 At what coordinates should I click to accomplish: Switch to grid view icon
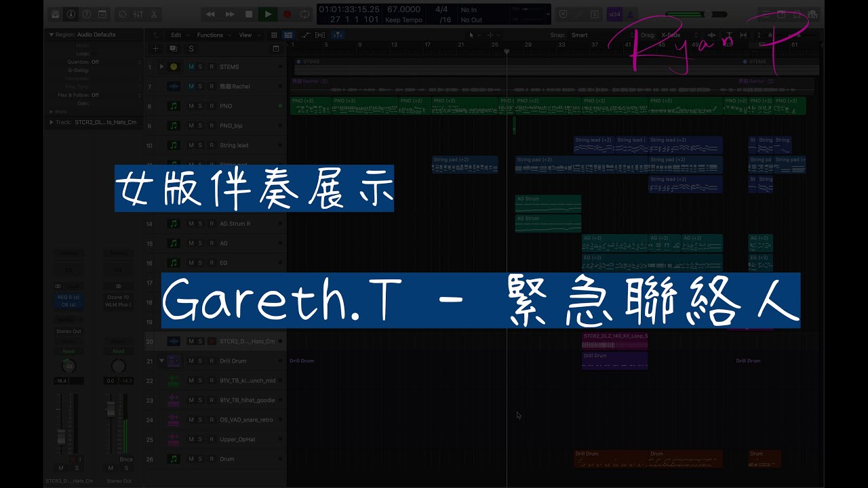[274, 35]
